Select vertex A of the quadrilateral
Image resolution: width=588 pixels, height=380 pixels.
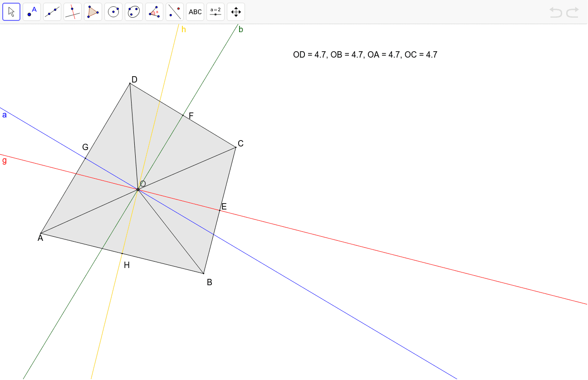click(41, 234)
